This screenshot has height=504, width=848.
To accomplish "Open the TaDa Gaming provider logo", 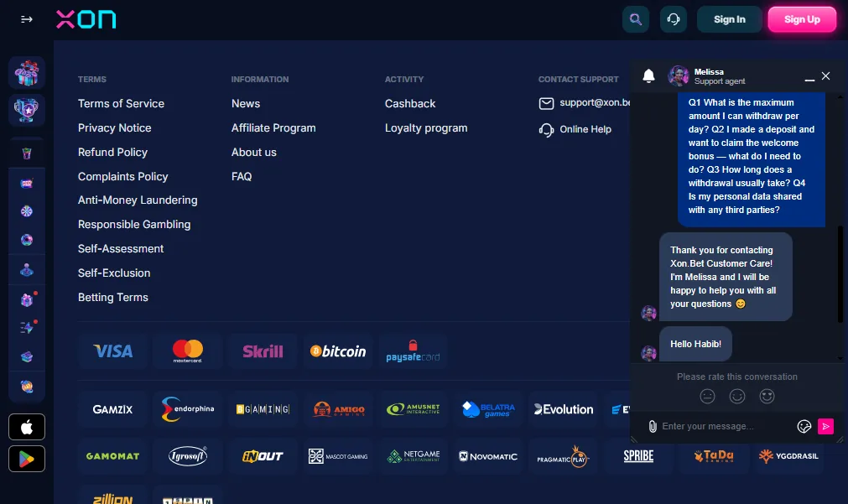I will (714, 456).
